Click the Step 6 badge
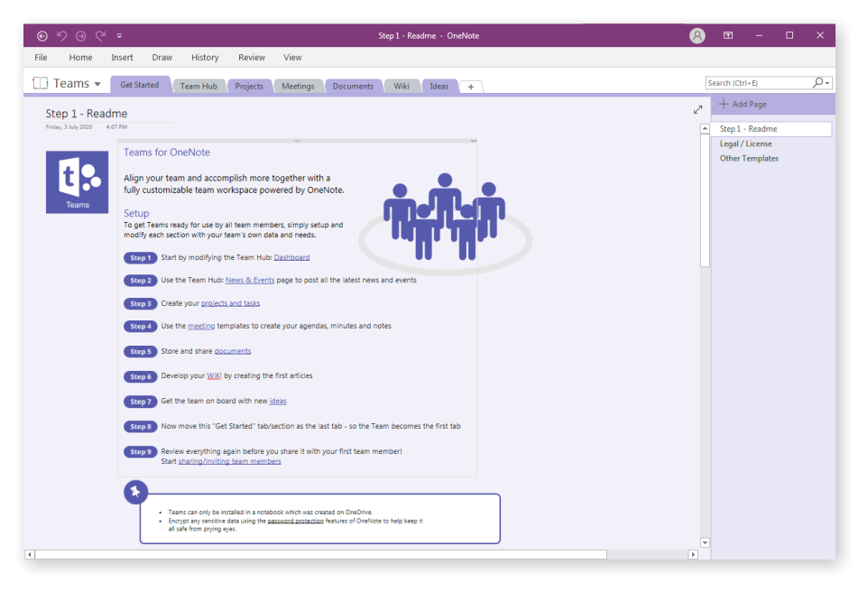The image size is (868, 592). point(141,376)
